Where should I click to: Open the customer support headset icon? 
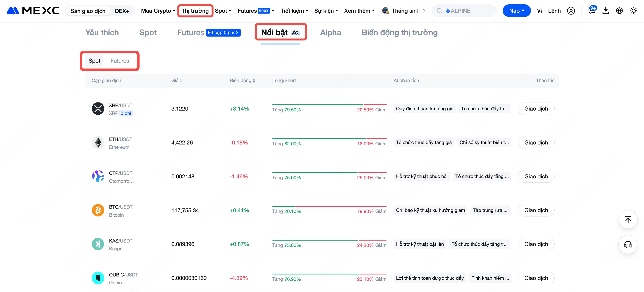click(x=628, y=245)
